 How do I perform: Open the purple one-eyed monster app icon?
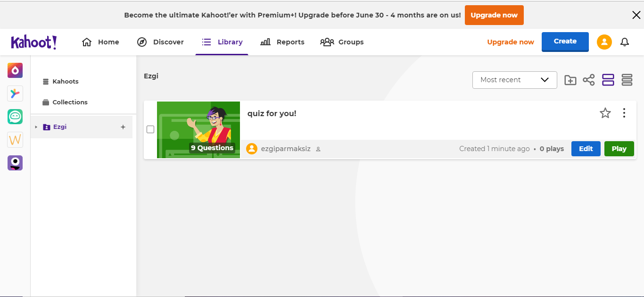(x=15, y=163)
